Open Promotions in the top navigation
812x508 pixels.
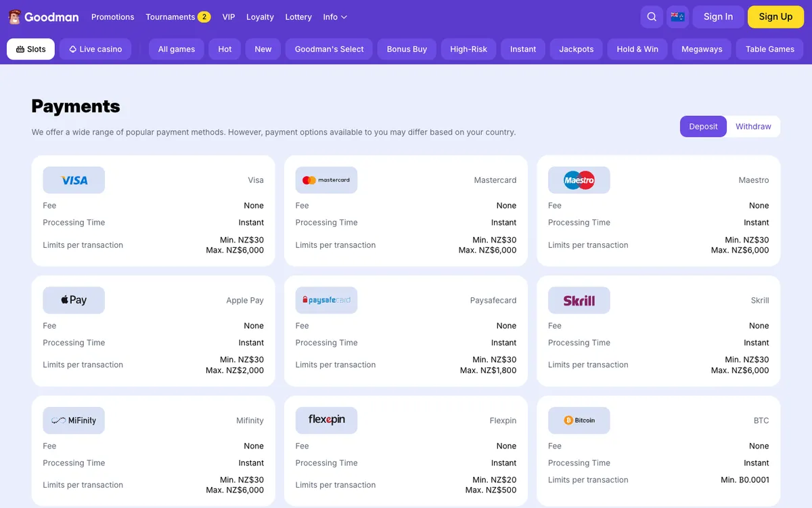pyautogui.click(x=112, y=17)
